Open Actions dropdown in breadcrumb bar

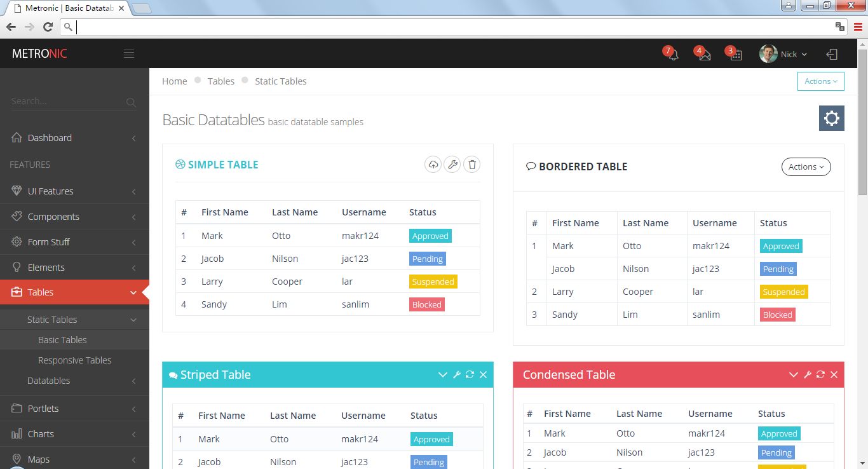click(820, 81)
